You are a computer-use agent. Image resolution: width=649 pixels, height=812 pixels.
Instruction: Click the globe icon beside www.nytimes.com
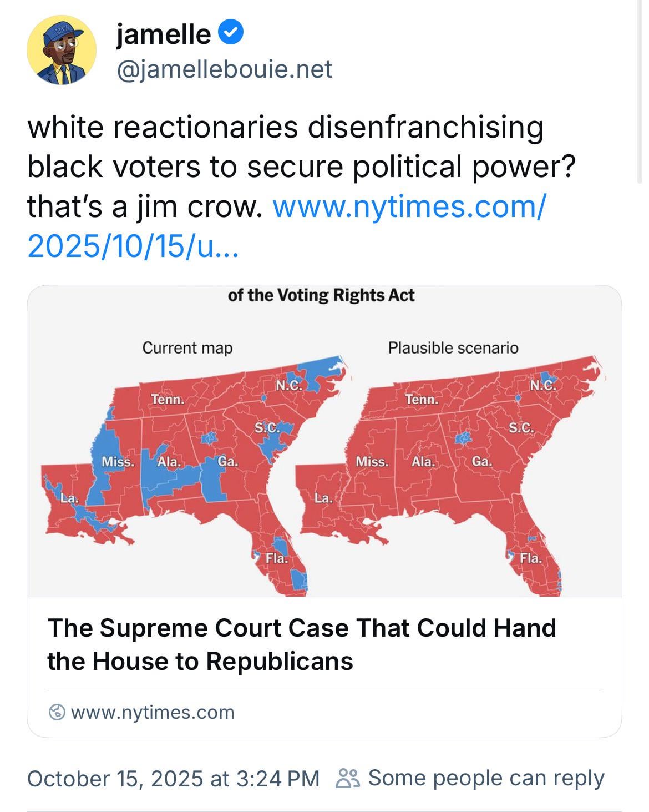click(x=57, y=712)
